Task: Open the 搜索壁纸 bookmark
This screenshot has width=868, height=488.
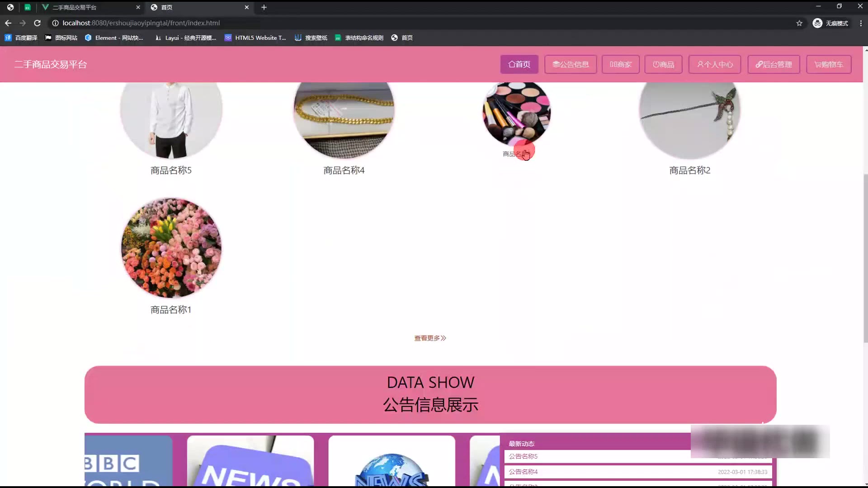Action: click(x=311, y=38)
